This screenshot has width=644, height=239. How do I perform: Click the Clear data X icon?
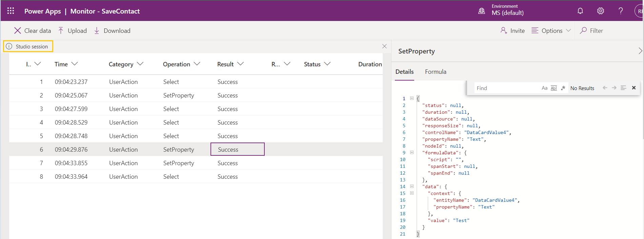(x=18, y=30)
